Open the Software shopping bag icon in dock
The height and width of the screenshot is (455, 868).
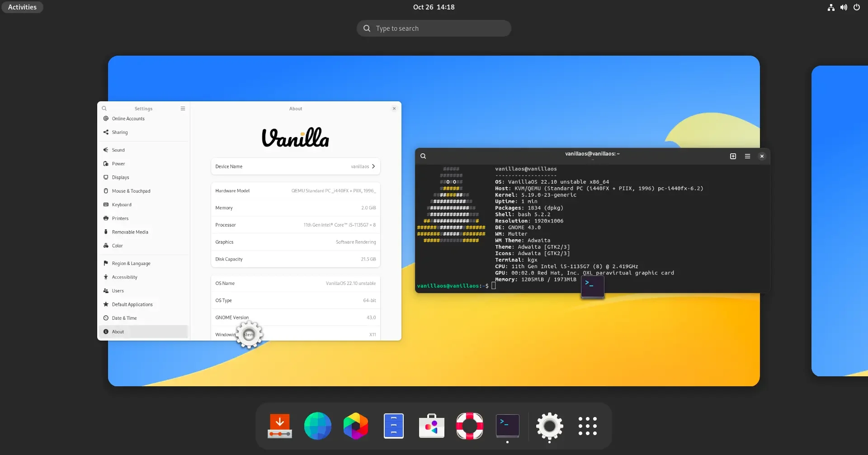tap(432, 426)
